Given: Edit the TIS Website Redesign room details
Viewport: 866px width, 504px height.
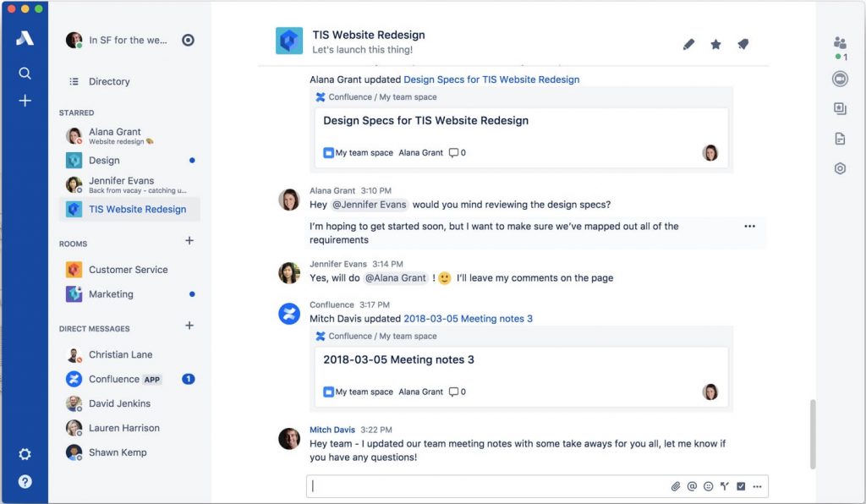Looking at the screenshot, I should pyautogui.click(x=688, y=44).
